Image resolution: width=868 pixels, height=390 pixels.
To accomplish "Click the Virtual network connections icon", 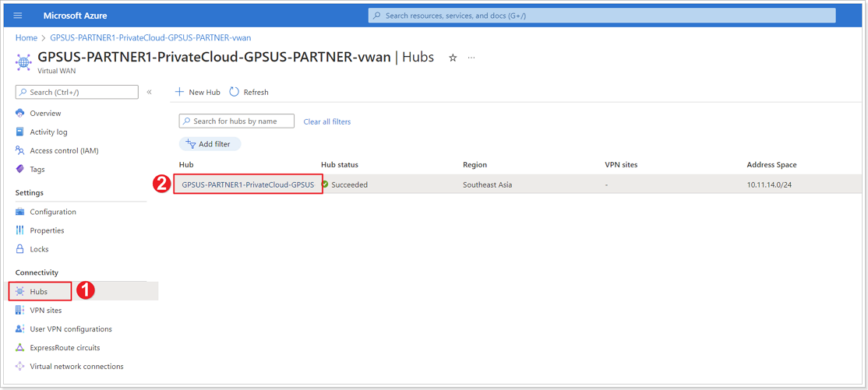I will 20,366.
